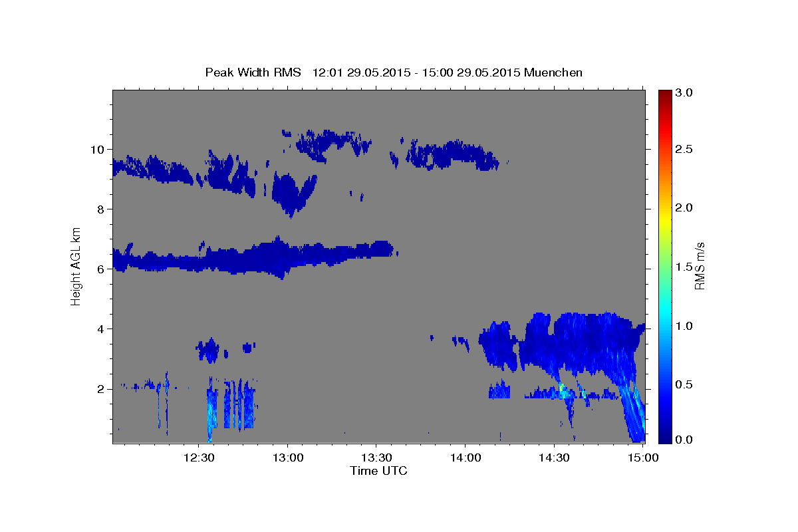Click the colorbar value 3.0

click(685, 92)
